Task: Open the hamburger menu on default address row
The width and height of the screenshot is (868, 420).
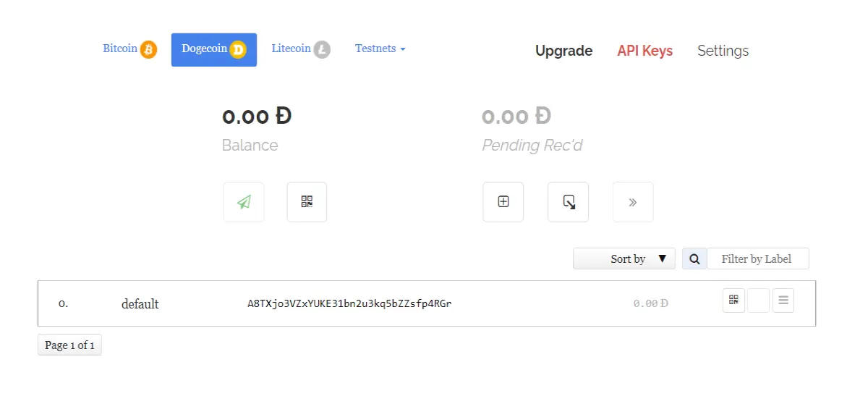Action: (x=783, y=301)
